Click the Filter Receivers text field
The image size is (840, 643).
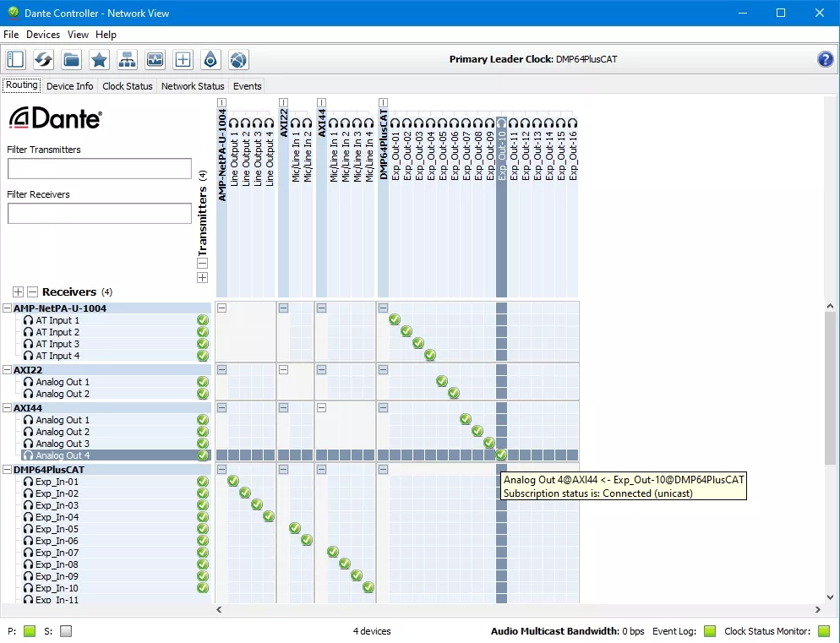coord(100,213)
